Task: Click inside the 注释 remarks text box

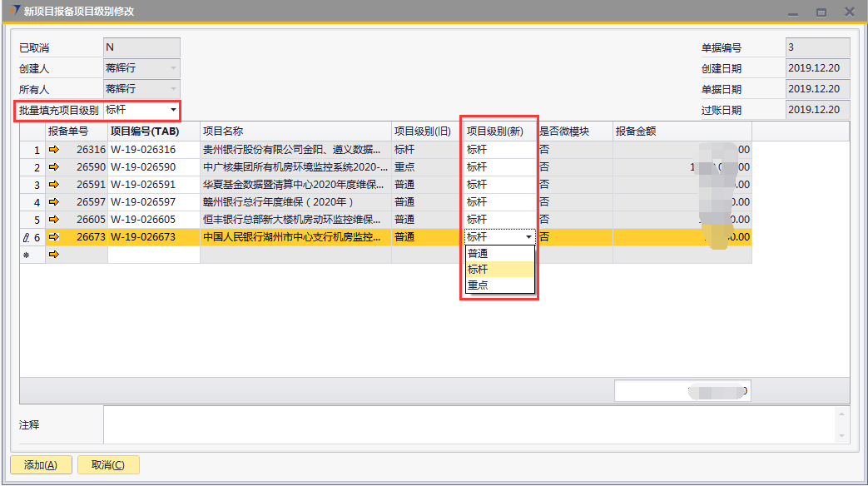Action: [x=466, y=424]
